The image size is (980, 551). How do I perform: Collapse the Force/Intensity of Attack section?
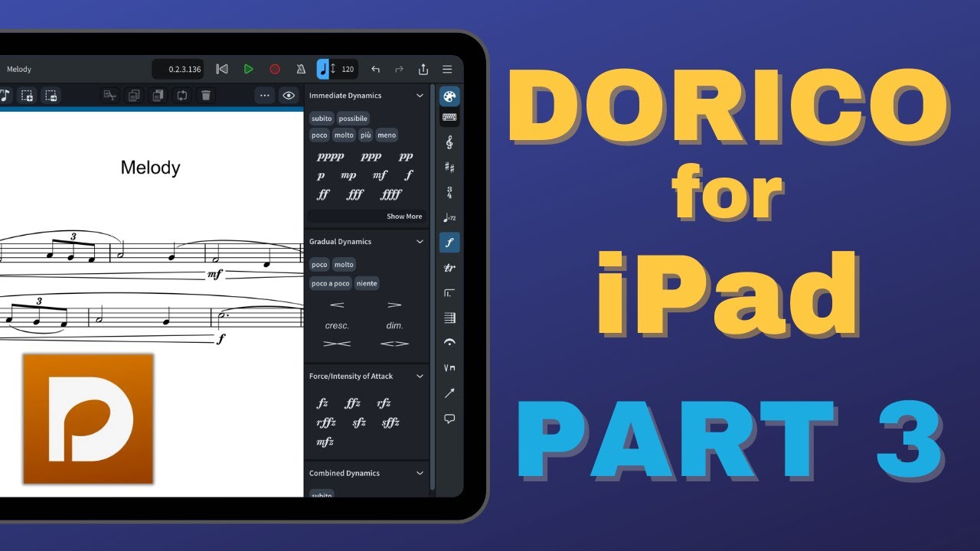420,377
